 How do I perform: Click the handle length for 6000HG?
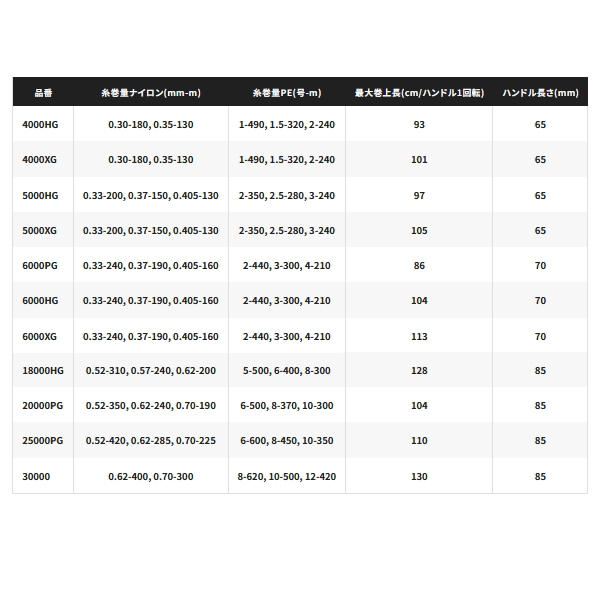coord(539,301)
